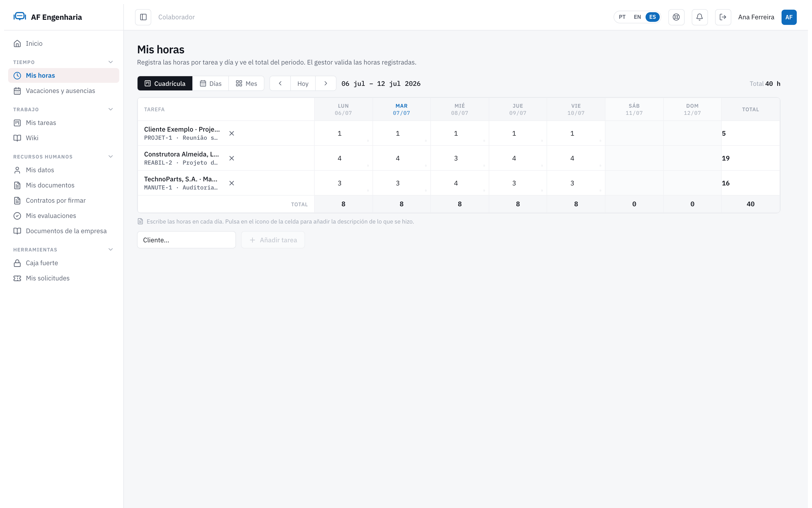Open the Cliente dropdown selector
812x508 pixels.
(x=186, y=240)
